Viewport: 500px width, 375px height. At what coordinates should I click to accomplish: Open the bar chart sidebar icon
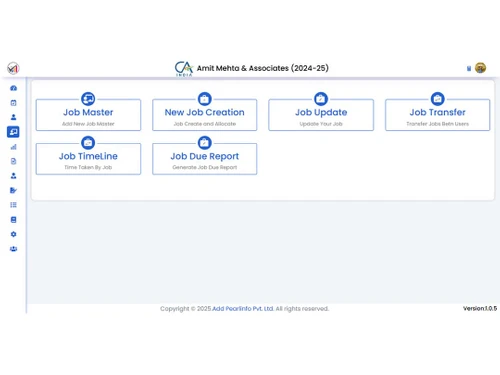[13, 147]
